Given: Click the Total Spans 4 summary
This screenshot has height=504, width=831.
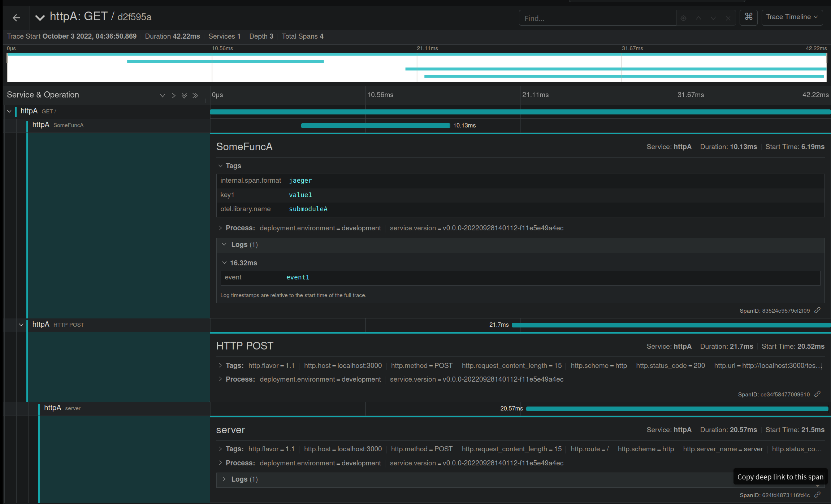Looking at the screenshot, I should point(303,36).
